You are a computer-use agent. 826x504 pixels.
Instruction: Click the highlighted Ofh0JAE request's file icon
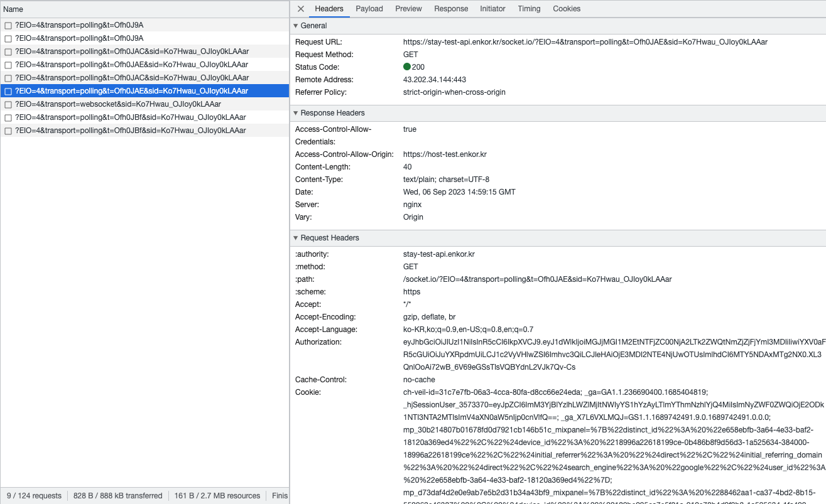(8, 91)
